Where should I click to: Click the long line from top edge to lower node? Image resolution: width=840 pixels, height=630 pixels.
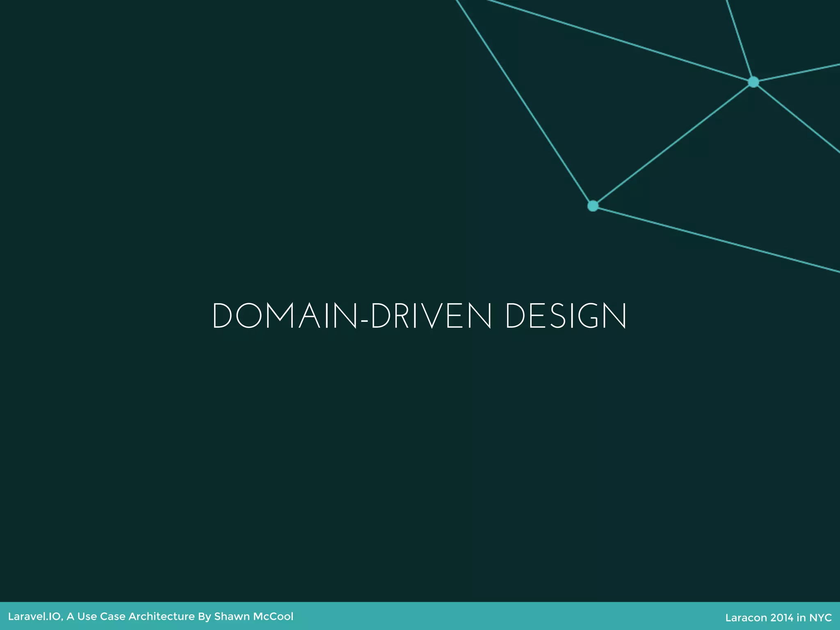click(x=525, y=103)
